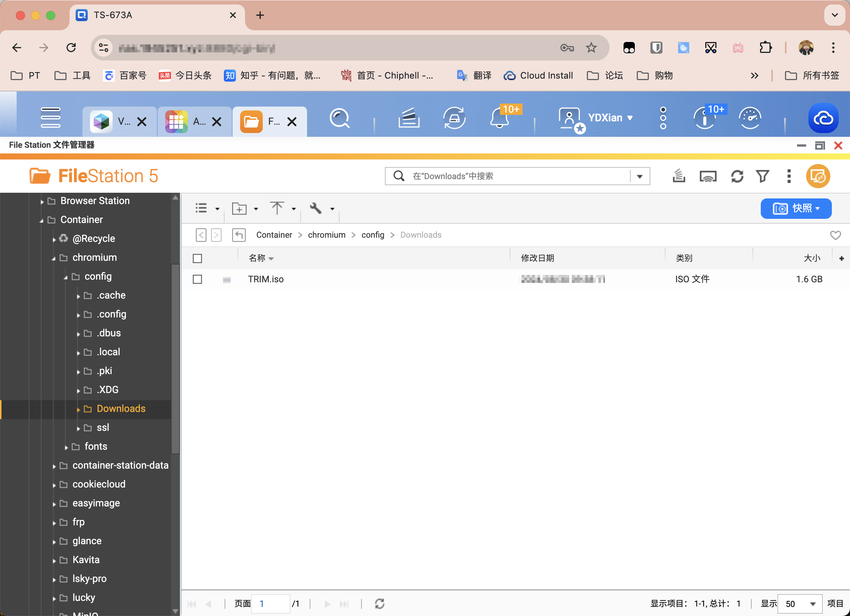The image size is (850, 616).
Task: Open File Station more settings dots
Action: [789, 176]
